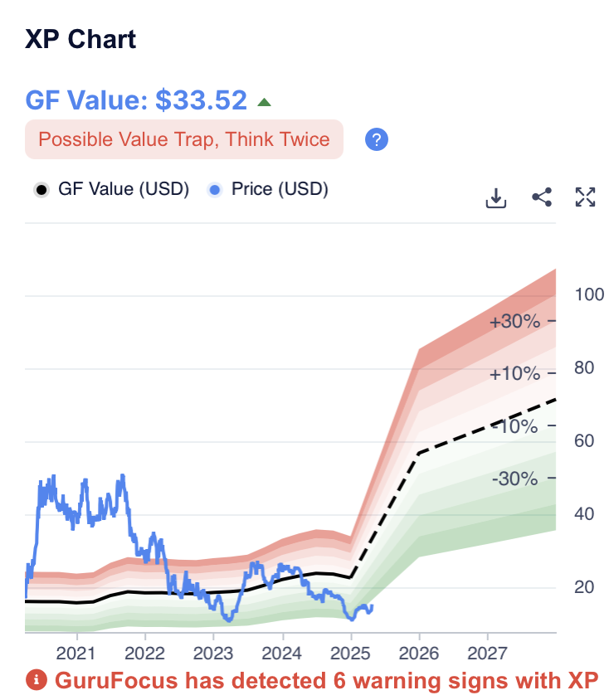Click the "Possible Value Trap, Think Twice" badge
The height and width of the screenshot is (700, 614).
pyautogui.click(x=184, y=139)
